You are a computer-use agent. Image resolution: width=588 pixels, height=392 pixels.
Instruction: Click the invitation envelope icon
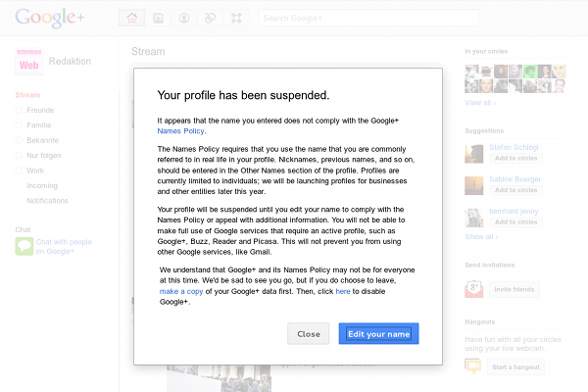point(474,289)
